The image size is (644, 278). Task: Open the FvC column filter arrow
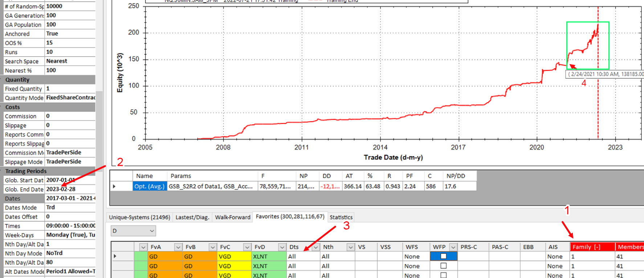tap(213, 247)
